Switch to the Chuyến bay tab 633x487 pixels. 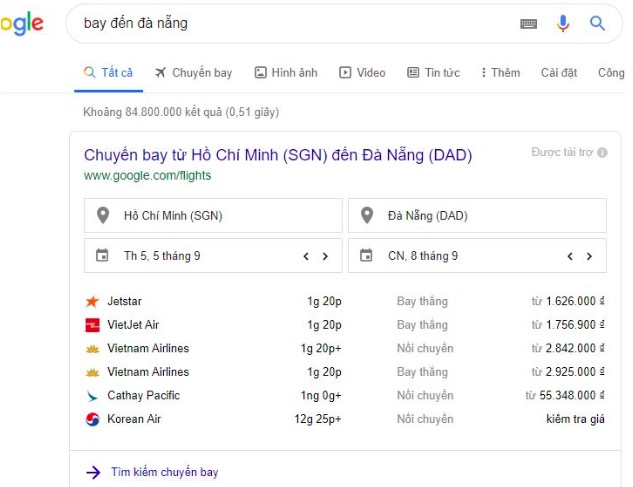[x=194, y=73]
